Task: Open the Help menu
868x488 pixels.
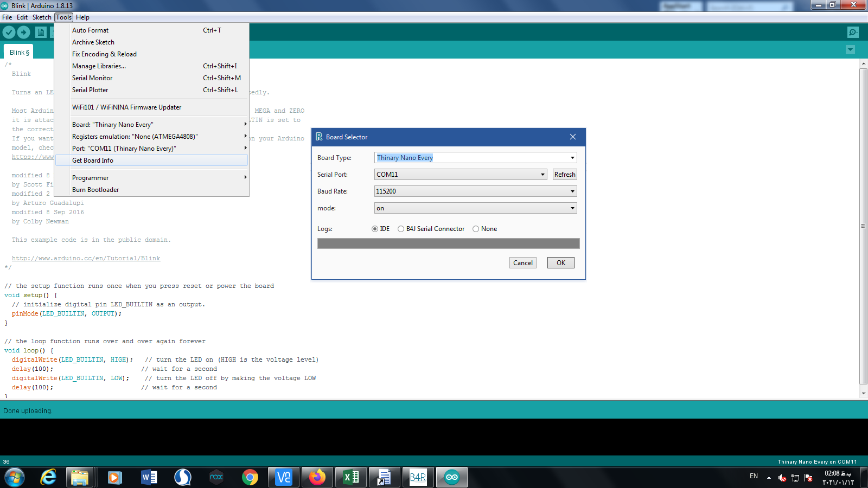Action: [x=82, y=17]
